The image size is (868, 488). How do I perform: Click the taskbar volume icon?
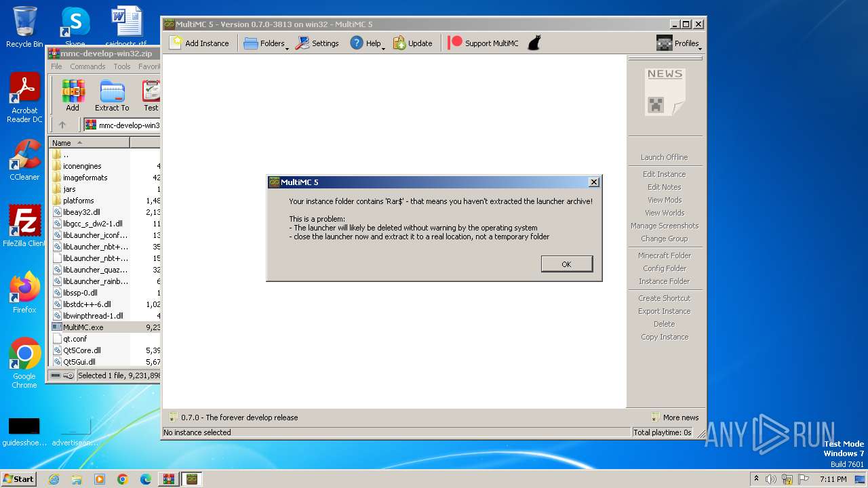770,479
